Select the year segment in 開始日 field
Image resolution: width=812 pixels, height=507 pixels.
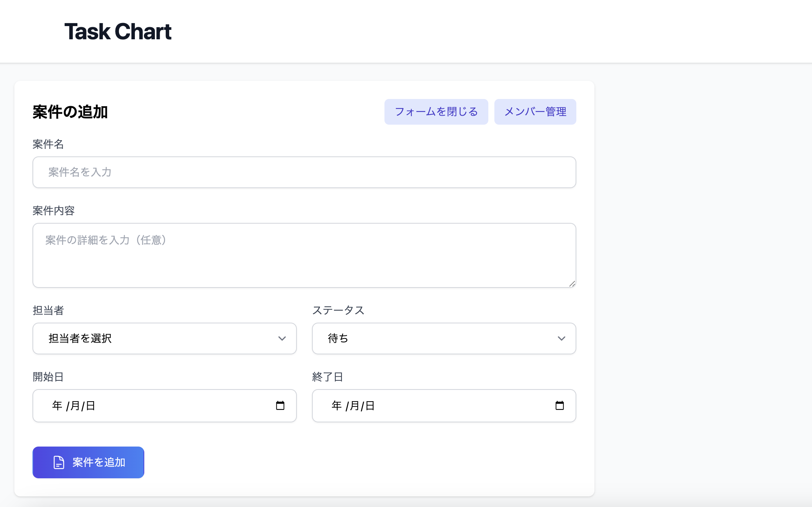pyautogui.click(x=57, y=406)
